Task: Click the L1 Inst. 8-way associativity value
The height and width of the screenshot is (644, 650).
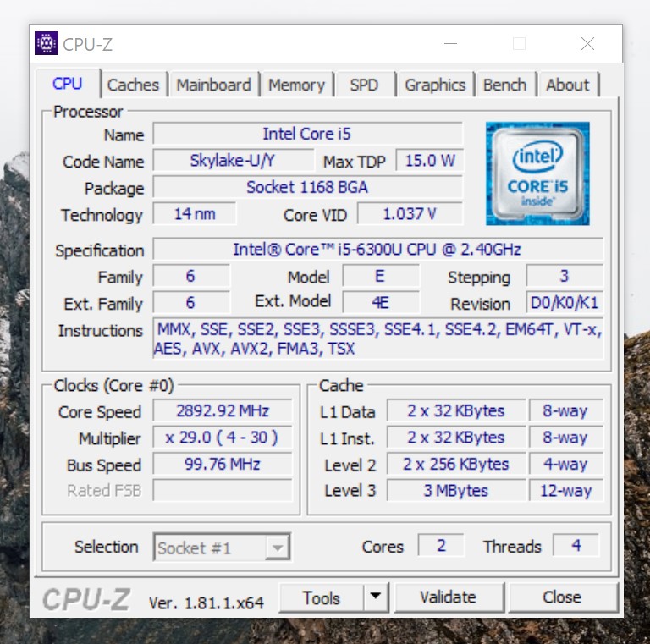Action: [x=566, y=438]
